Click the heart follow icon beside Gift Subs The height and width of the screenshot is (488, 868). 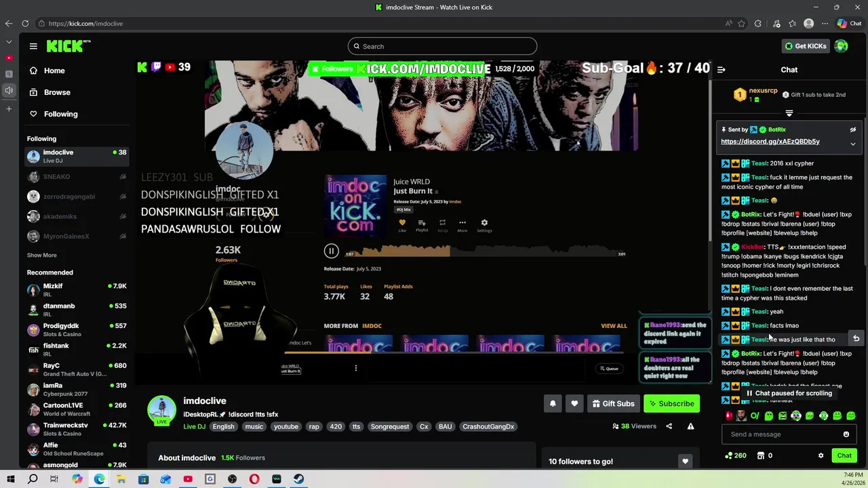574,403
